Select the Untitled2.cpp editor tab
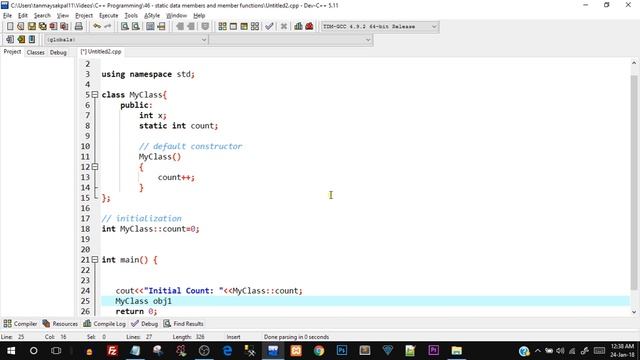This screenshot has height=360, width=640. click(x=101, y=52)
